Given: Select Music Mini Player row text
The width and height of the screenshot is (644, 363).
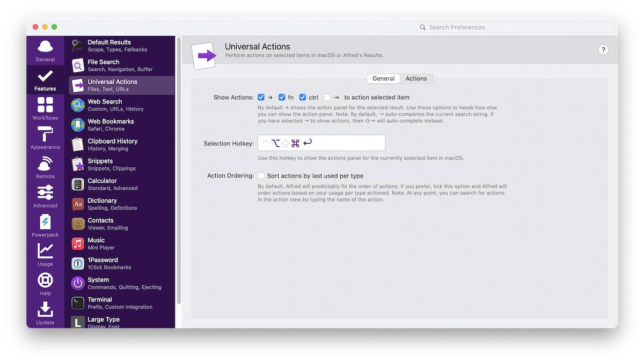Looking at the screenshot, I should [x=101, y=244].
